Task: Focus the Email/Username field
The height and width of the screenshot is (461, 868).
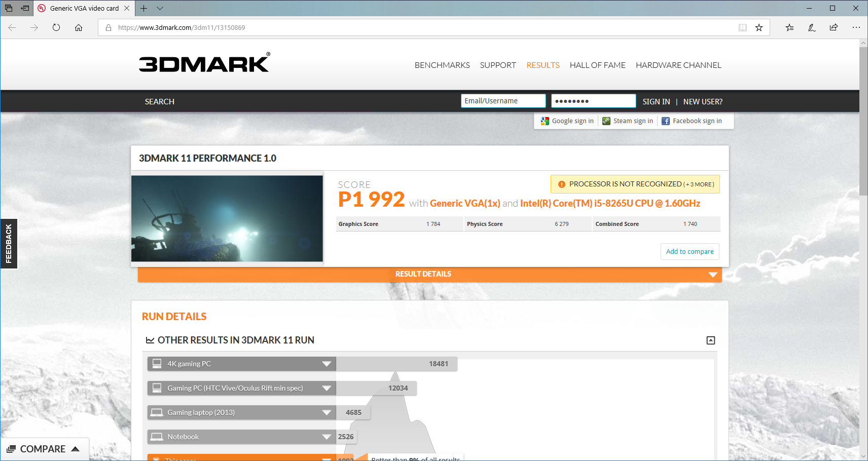Action: point(503,101)
